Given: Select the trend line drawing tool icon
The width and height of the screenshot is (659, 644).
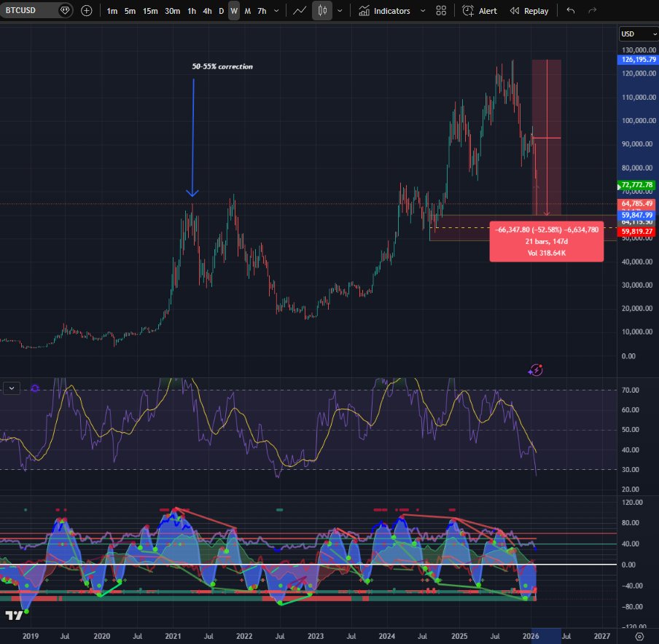Looking at the screenshot, I should coord(300,10).
